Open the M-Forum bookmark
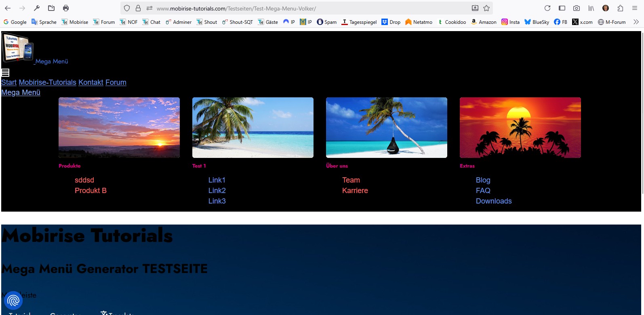The height and width of the screenshot is (315, 644). 612,22
